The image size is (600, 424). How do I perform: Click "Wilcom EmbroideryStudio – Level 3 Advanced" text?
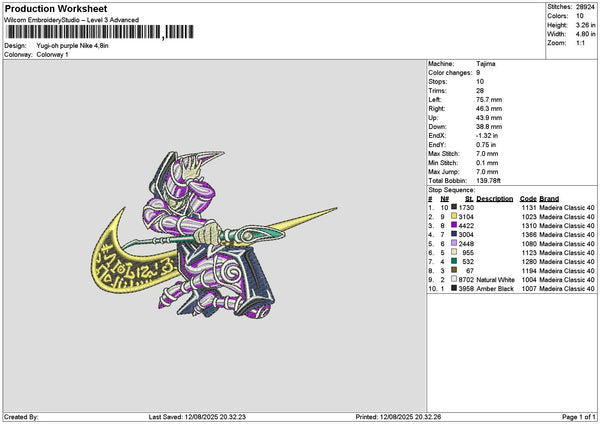(x=71, y=20)
